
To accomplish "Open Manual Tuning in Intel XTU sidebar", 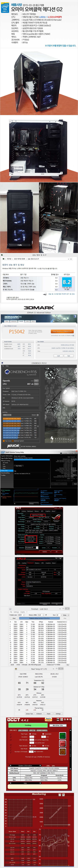I will click(6, 461).
